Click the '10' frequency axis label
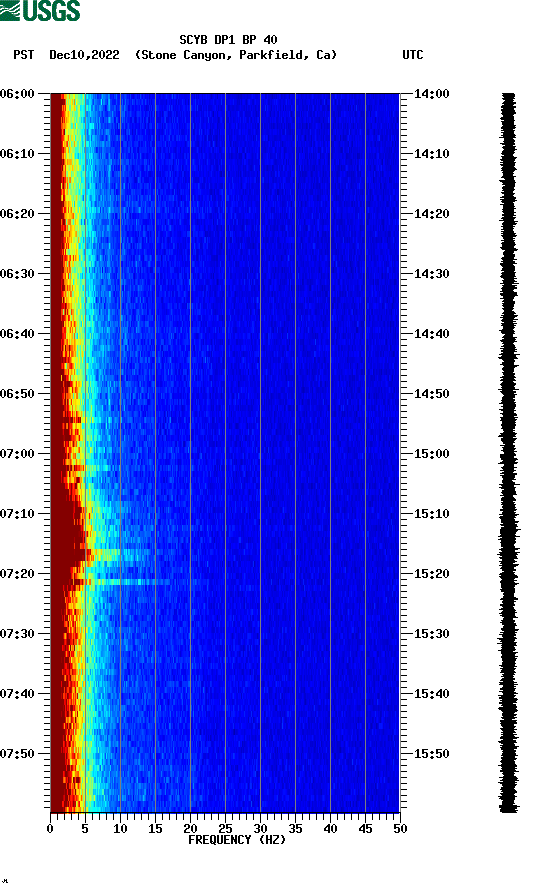 click(120, 829)
